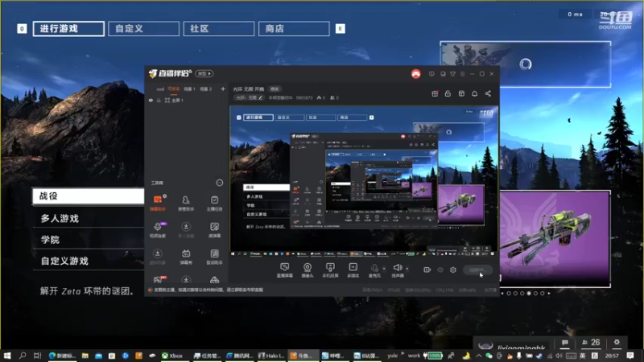The width and height of the screenshot is (644, 362).
Task: Click the 修改 button beside stream title
Action: point(275,88)
